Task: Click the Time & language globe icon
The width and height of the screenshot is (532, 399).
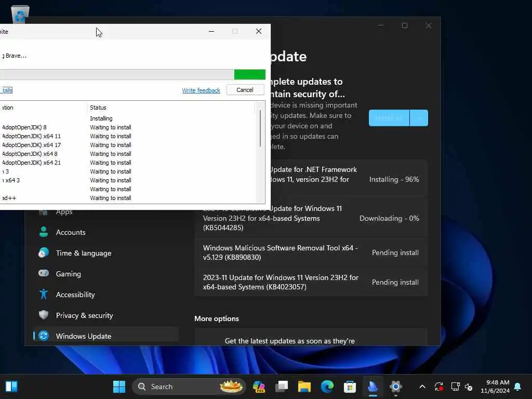Action: point(44,253)
